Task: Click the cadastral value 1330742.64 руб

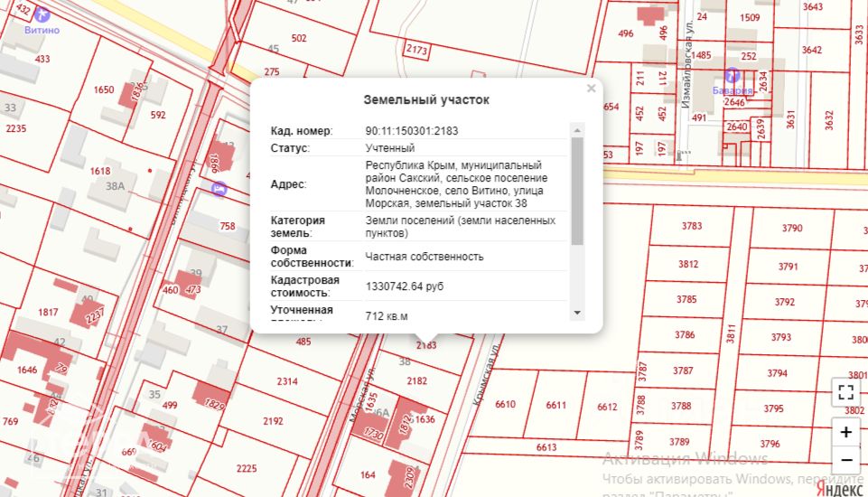Action: pos(404,286)
